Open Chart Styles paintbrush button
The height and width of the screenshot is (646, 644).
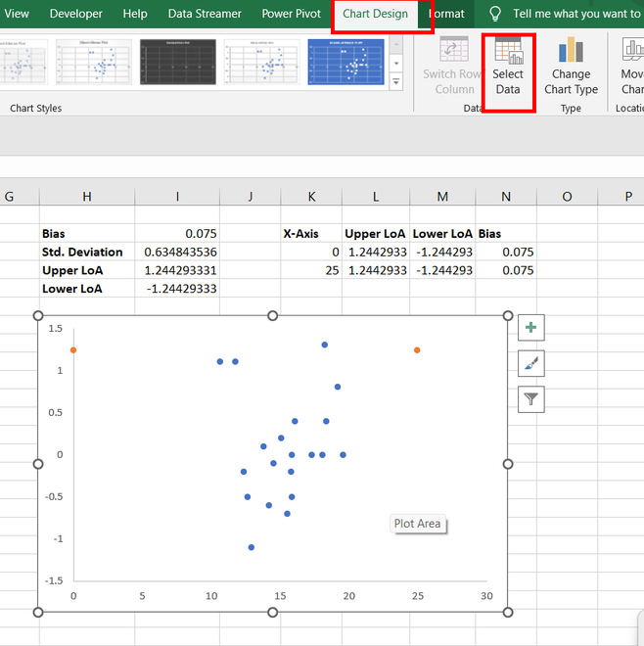click(530, 363)
